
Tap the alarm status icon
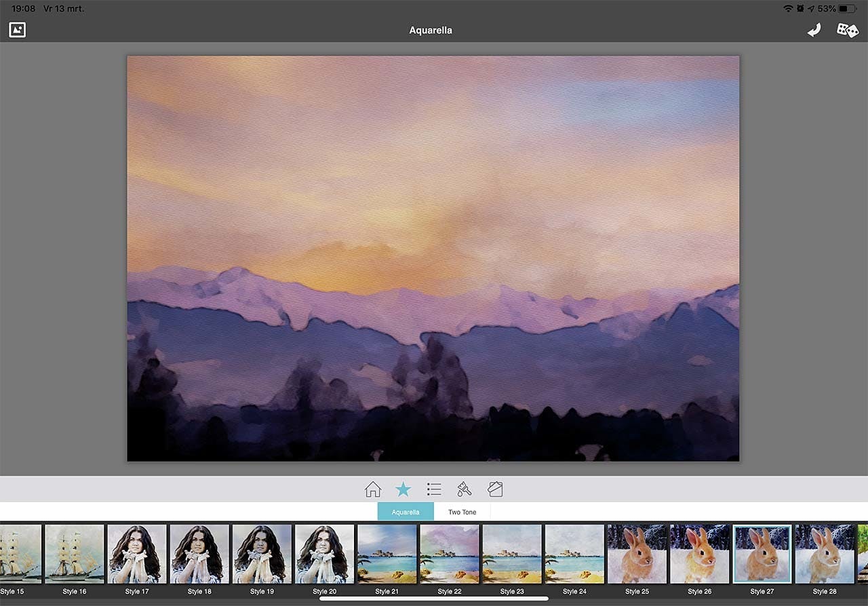[x=800, y=9]
